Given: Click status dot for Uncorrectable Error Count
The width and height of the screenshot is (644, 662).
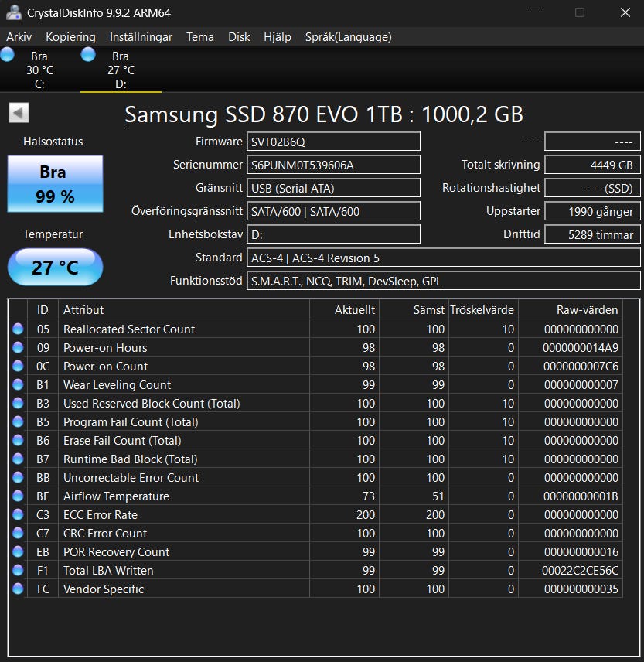Looking at the screenshot, I should [x=18, y=477].
